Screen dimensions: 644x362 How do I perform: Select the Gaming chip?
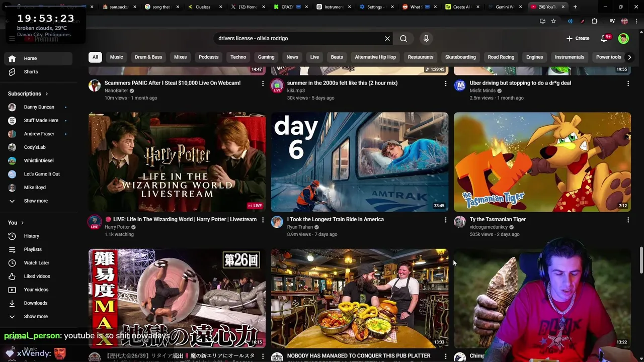point(266,57)
